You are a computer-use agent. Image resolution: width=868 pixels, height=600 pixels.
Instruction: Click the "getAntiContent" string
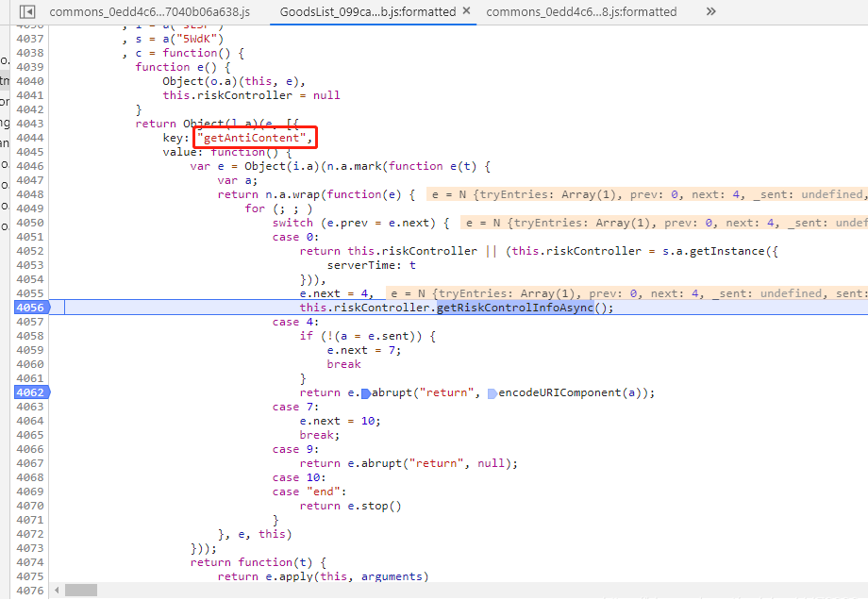251,138
